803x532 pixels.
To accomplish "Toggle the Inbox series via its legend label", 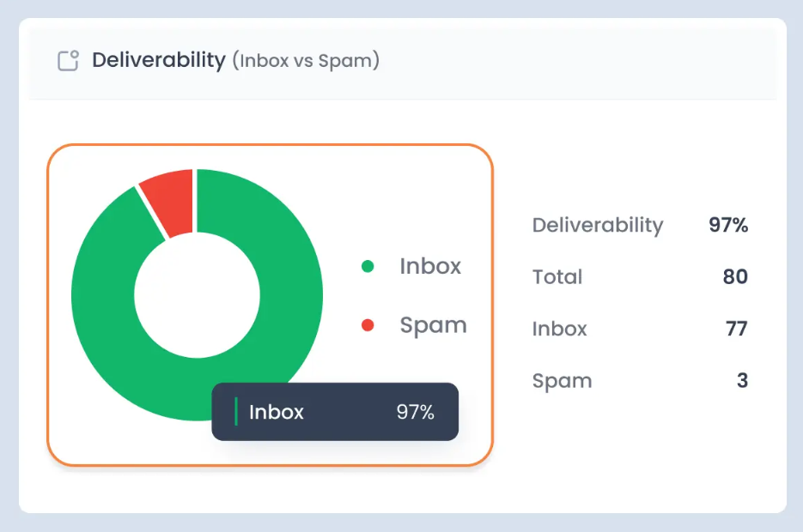I will (429, 266).
